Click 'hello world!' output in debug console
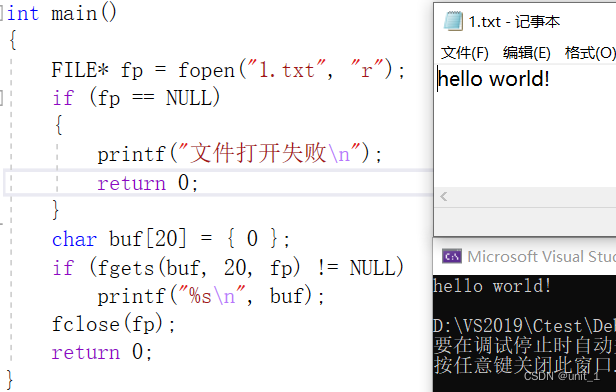 point(492,286)
